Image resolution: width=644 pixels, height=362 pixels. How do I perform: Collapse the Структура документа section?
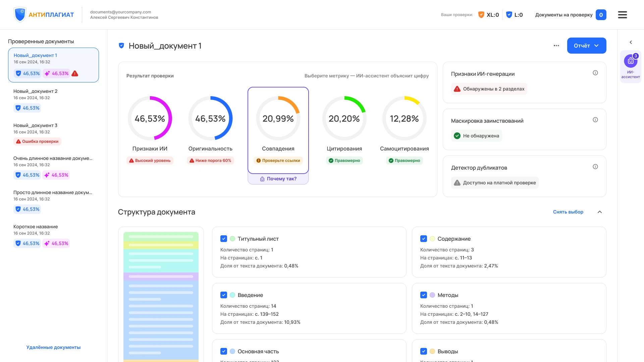click(600, 212)
